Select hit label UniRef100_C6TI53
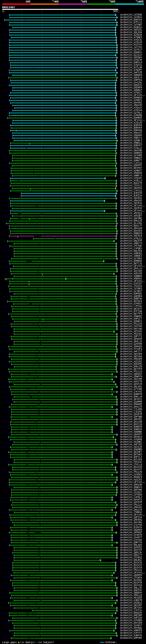Screen dimensions: 146x644 131,48
